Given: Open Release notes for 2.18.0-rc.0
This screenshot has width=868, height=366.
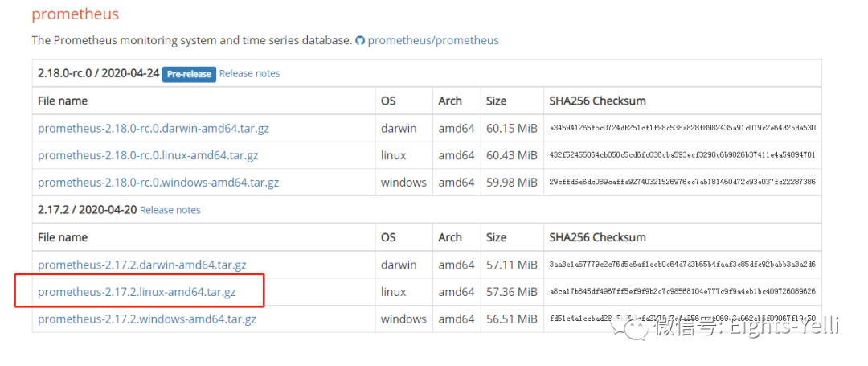Looking at the screenshot, I should click(x=249, y=73).
